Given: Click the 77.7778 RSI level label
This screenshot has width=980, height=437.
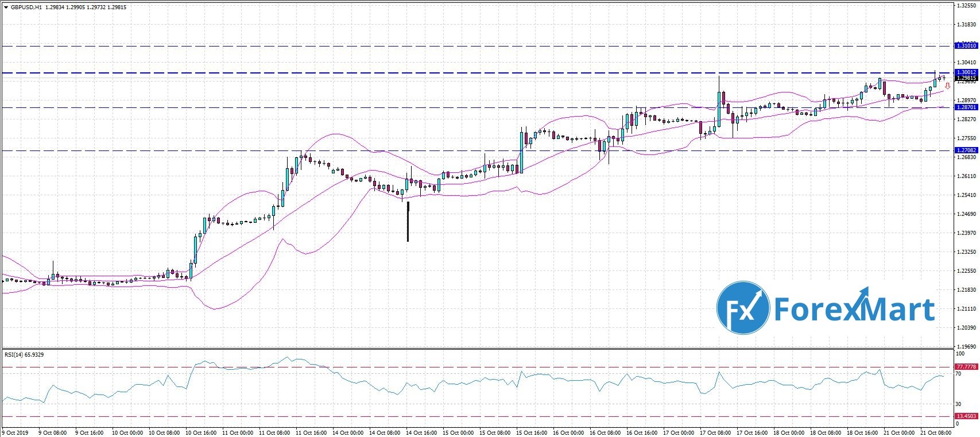Looking at the screenshot, I should click(966, 366).
